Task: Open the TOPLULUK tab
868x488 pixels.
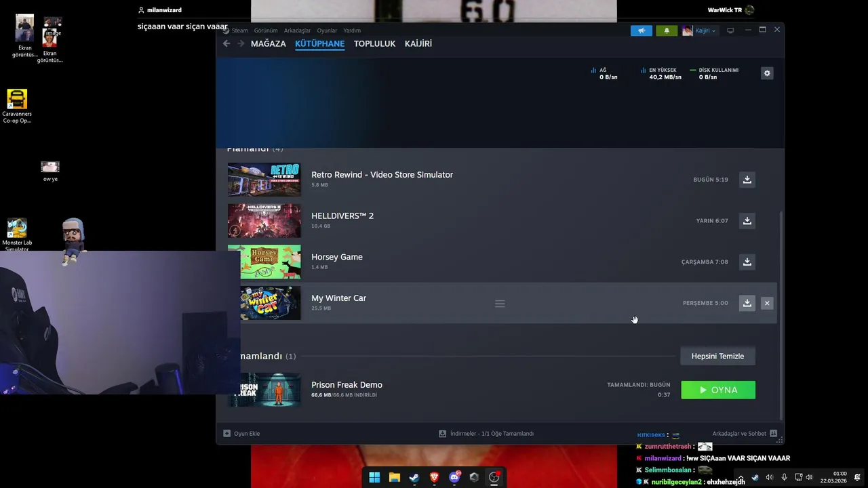Action: coord(374,43)
